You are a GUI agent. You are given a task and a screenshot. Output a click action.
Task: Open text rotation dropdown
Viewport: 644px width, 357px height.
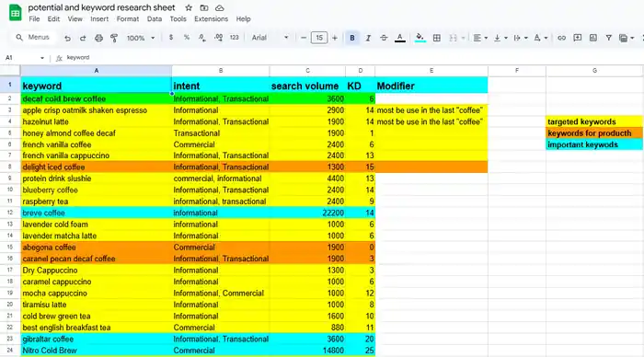pos(541,38)
